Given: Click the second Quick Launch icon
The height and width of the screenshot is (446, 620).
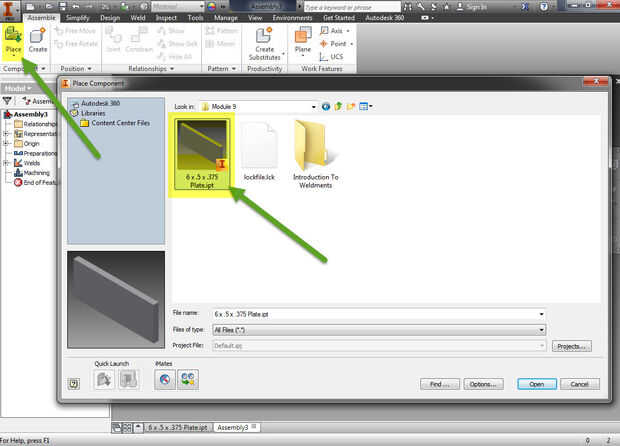Looking at the screenshot, I should click(129, 380).
